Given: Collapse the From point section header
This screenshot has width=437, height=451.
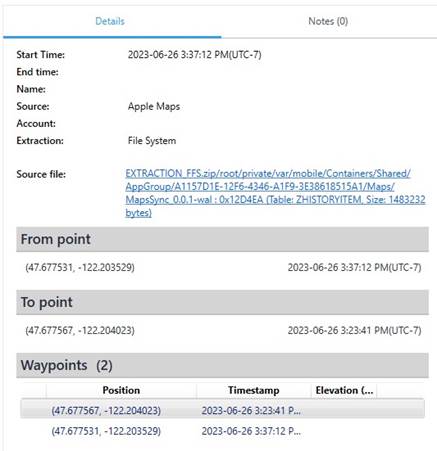Looking at the screenshot, I should click(222, 239).
